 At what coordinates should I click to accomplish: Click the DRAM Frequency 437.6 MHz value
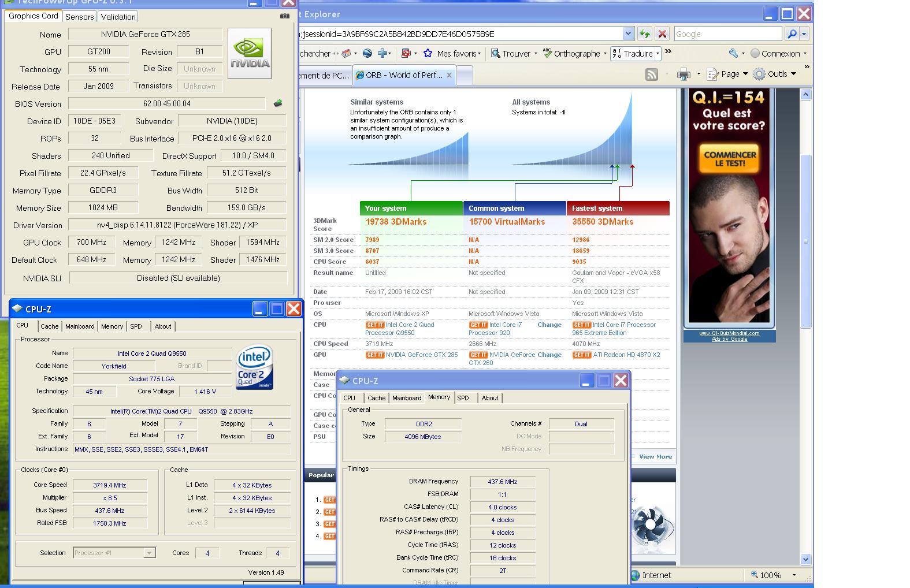tap(503, 482)
